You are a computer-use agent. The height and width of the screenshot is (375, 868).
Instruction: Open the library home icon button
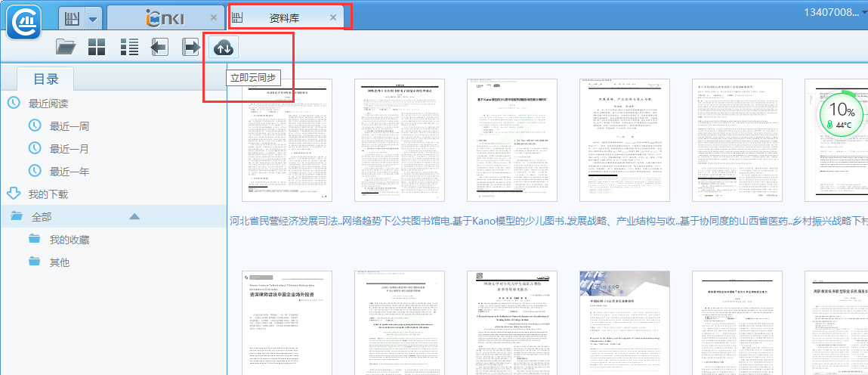(72, 18)
